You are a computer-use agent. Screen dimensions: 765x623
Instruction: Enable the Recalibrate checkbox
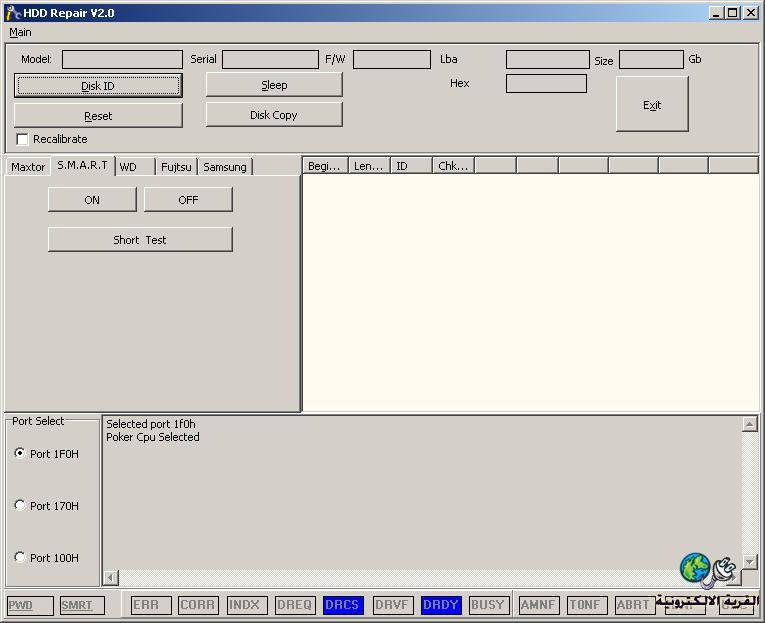[x=22, y=139]
